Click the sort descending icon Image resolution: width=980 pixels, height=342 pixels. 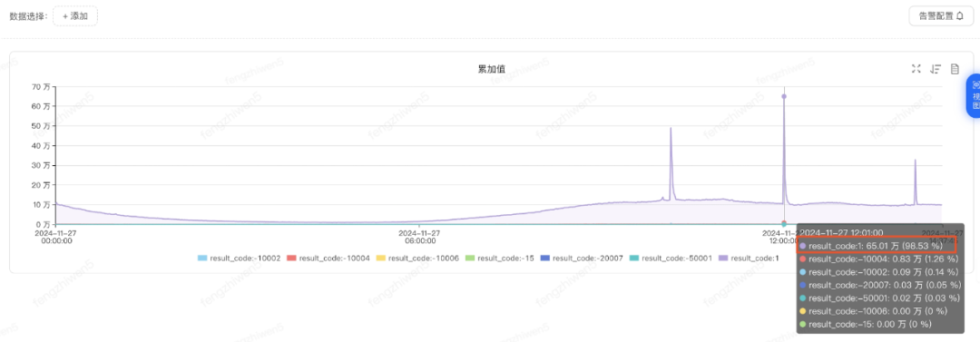click(935, 69)
